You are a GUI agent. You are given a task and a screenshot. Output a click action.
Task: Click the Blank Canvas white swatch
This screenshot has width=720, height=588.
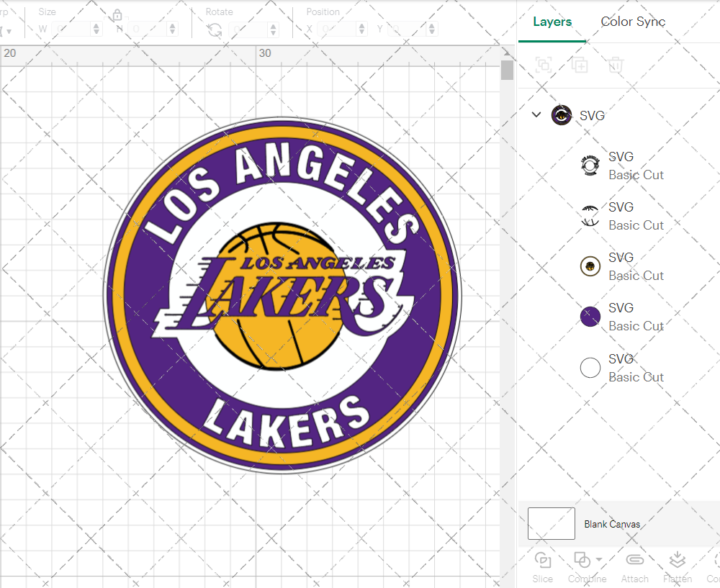pyautogui.click(x=551, y=523)
